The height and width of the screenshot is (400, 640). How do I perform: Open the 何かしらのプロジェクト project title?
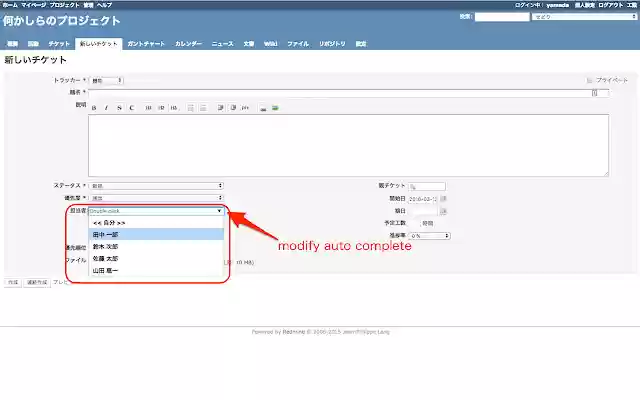(x=62, y=21)
